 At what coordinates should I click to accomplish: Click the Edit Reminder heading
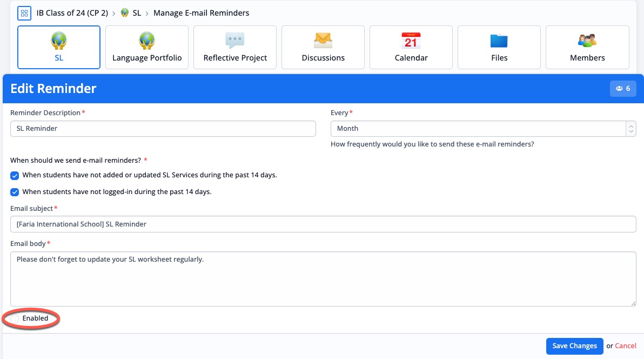[x=53, y=89]
